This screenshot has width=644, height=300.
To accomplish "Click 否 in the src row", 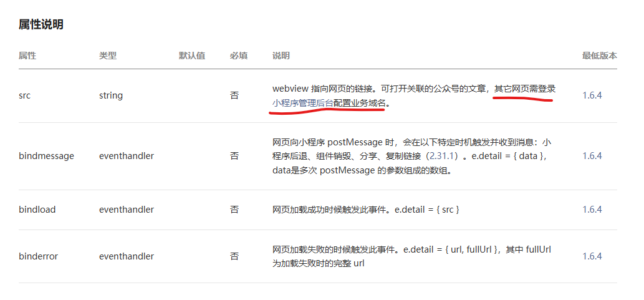I will pyautogui.click(x=234, y=96).
